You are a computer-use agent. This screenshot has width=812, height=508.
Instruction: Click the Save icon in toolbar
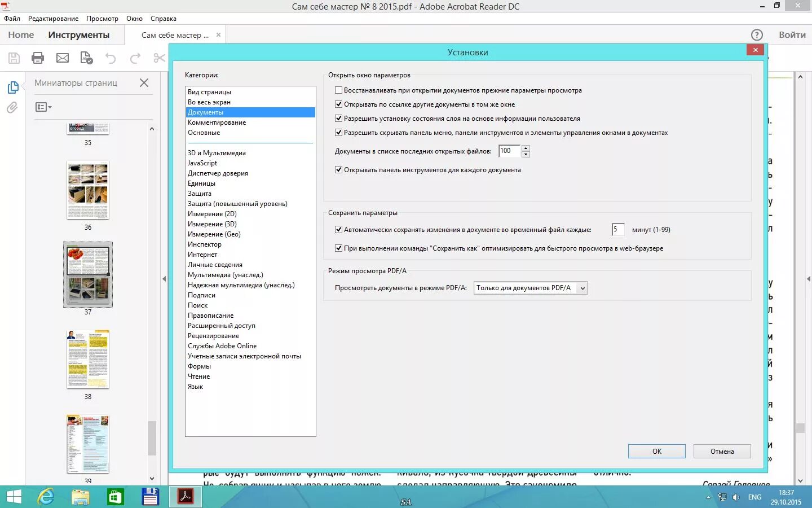(x=14, y=58)
